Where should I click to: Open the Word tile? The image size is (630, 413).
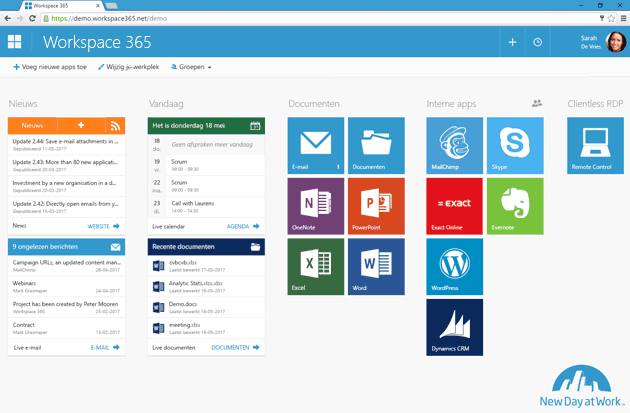coord(376,267)
